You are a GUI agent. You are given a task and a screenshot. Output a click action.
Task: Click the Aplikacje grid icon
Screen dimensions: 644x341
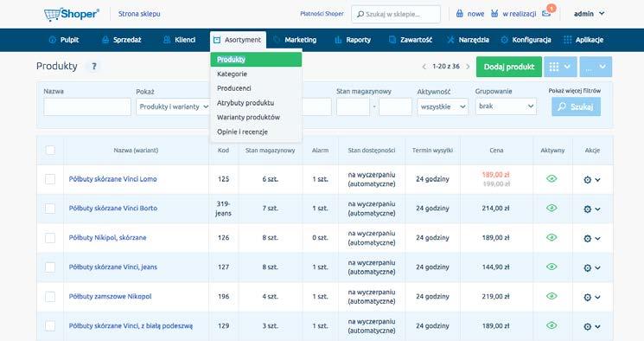[568, 40]
